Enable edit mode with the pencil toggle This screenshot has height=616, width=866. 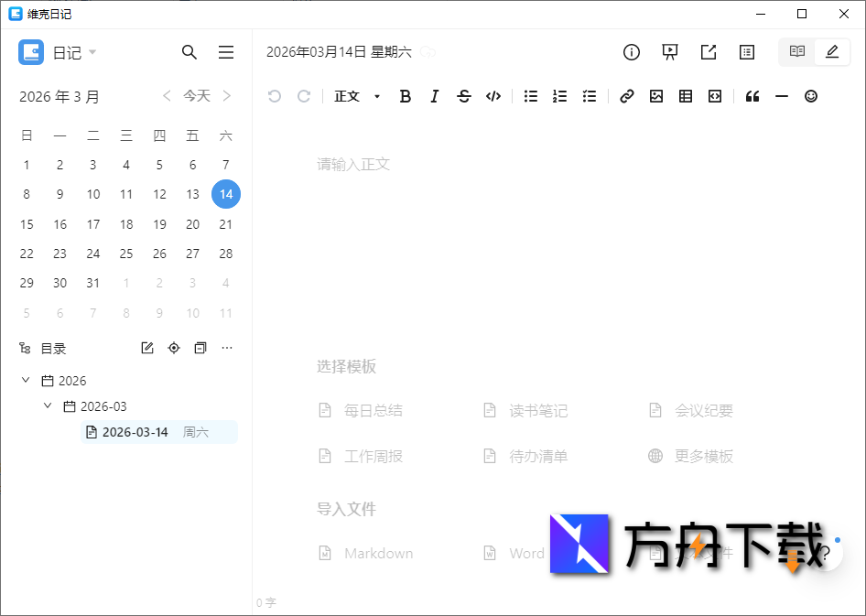(x=831, y=52)
